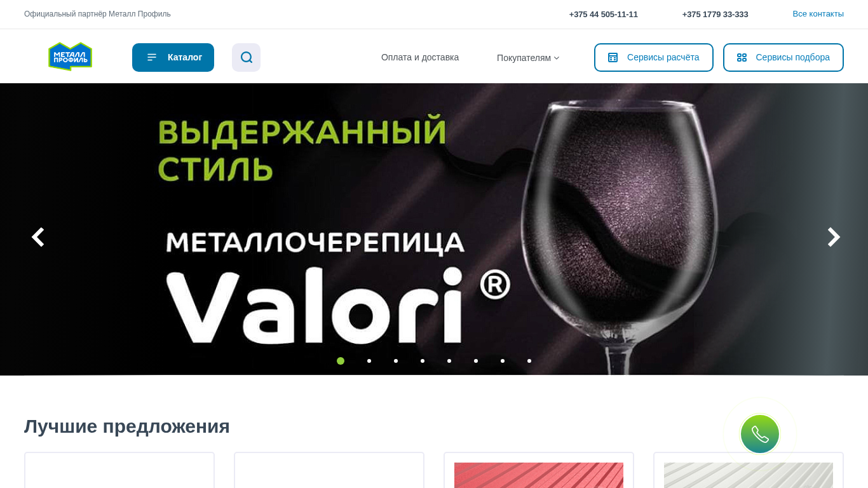Advance to next slide with right arrow
868x488 pixels.
(x=834, y=237)
